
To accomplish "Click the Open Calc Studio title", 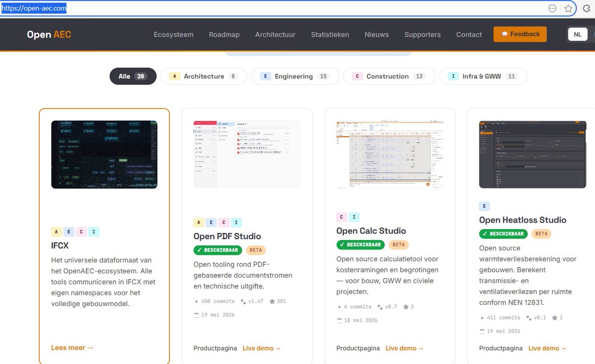I will pyautogui.click(x=371, y=231).
